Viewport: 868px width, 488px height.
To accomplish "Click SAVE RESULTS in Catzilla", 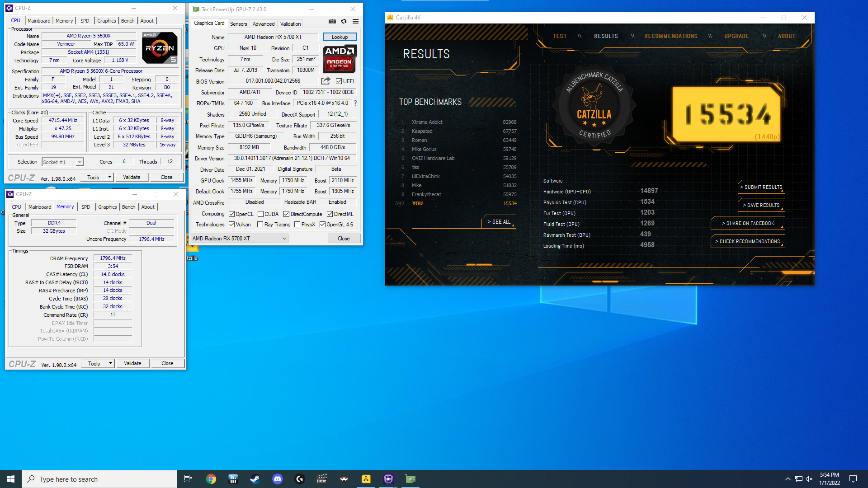I will tap(761, 205).
